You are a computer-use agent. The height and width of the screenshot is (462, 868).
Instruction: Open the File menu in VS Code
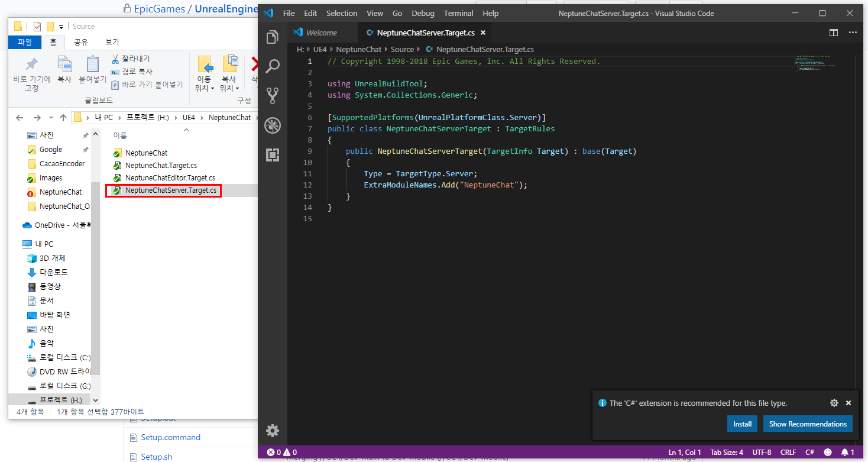pyautogui.click(x=289, y=13)
